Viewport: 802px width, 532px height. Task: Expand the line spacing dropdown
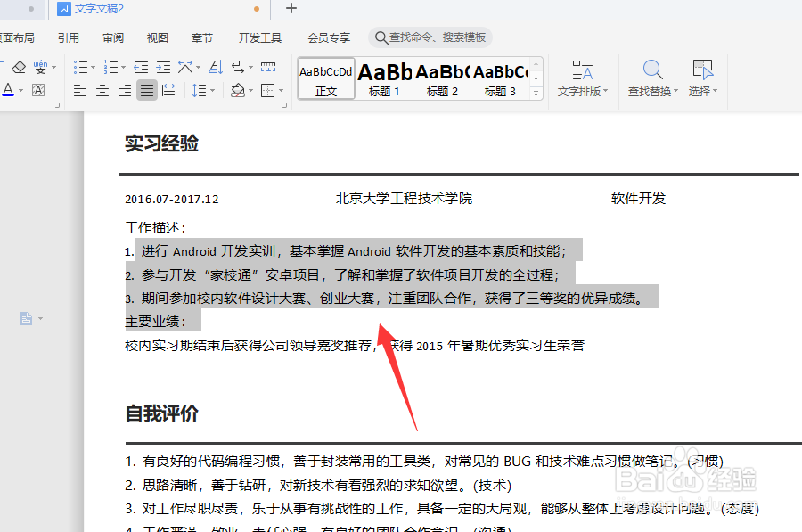[x=213, y=91]
